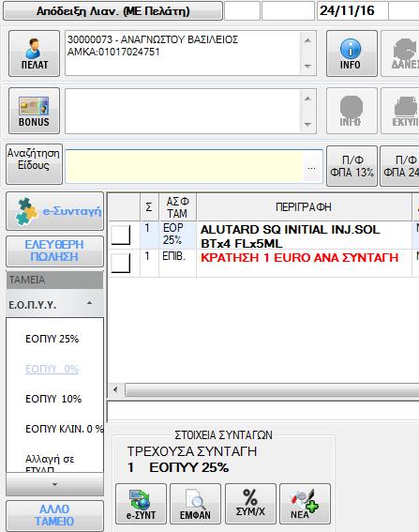Tick checkbox for ΚΡΑΤΗΣΗ 1 EURO row
Viewport: 419px width, 532px height.
pyautogui.click(x=120, y=263)
